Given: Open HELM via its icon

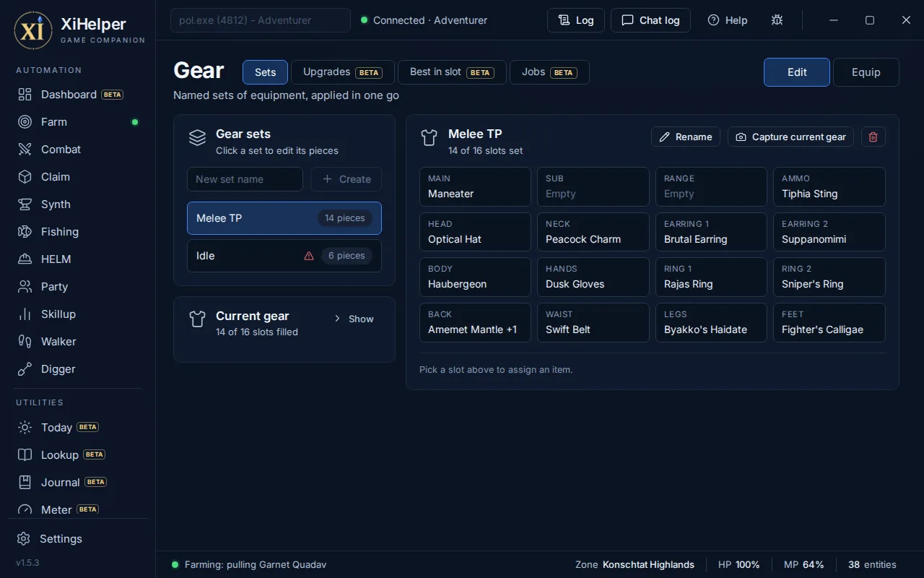Looking at the screenshot, I should (25, 259).
